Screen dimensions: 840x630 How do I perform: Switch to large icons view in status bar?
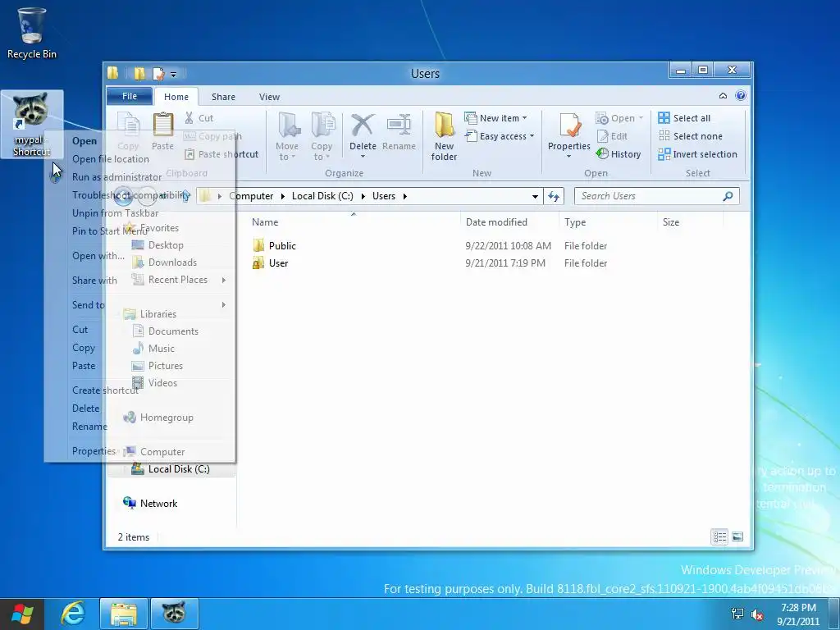(737, 536)
